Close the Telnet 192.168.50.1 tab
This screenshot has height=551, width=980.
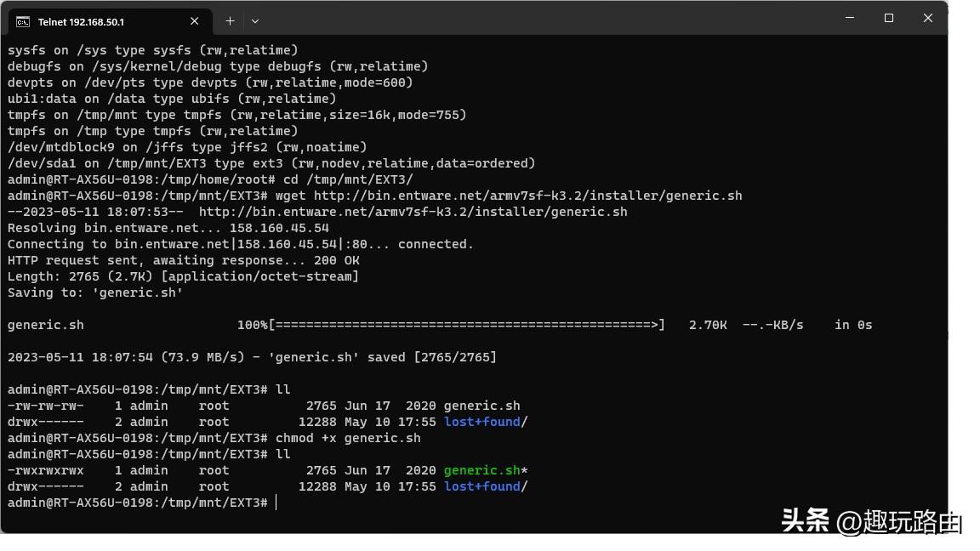(195, 21)
